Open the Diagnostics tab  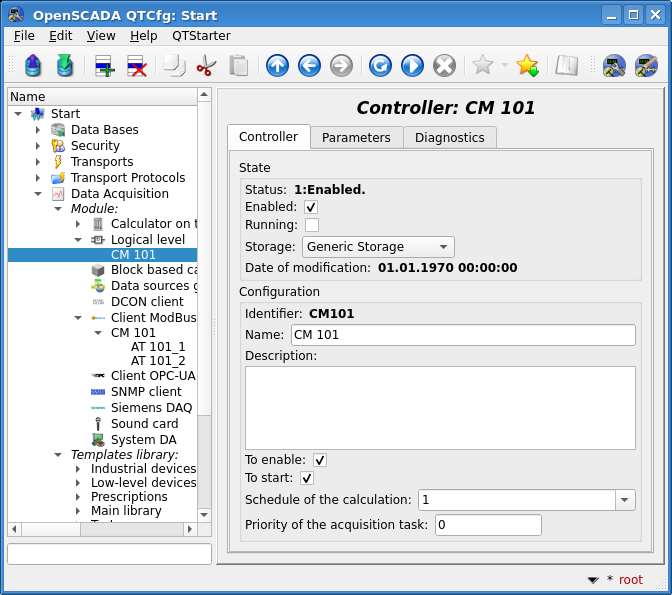[449, 138]
